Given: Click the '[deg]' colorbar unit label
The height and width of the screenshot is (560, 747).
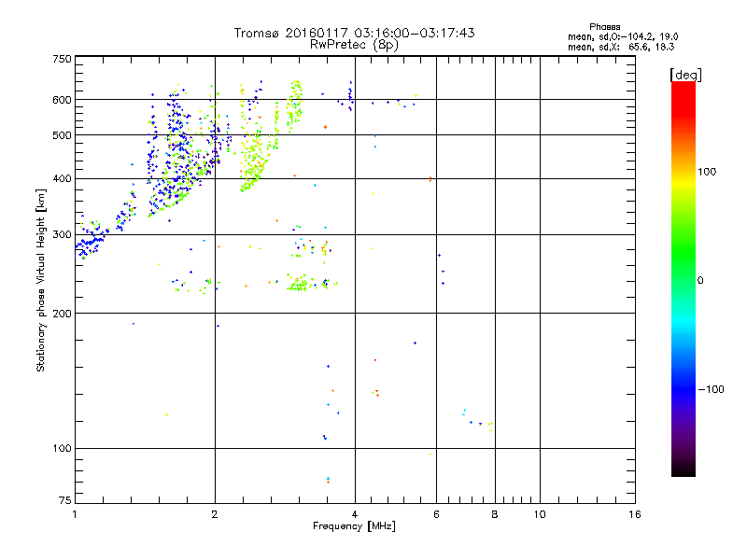Looking at the screenshot, I should [x=685, y=75].
